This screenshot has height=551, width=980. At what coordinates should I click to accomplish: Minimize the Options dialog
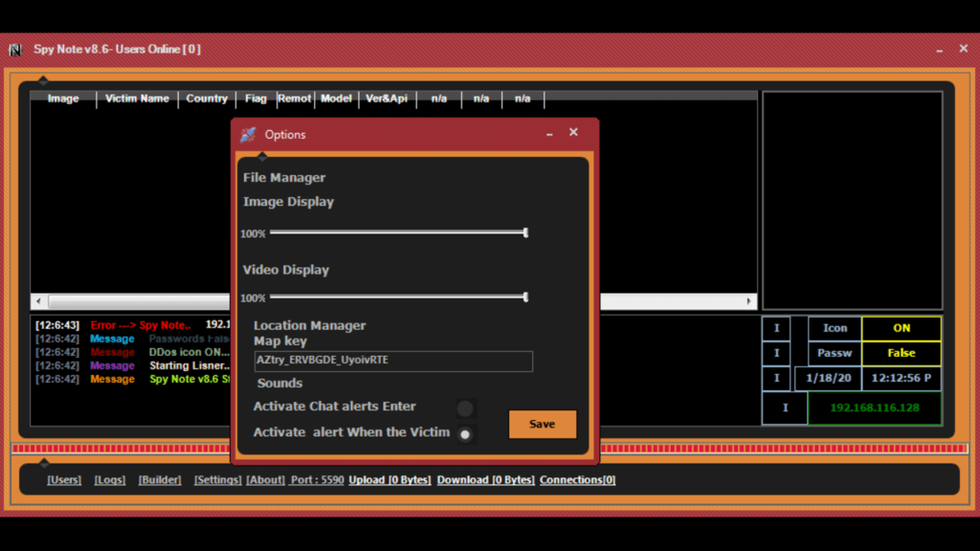tap(549, 134)
